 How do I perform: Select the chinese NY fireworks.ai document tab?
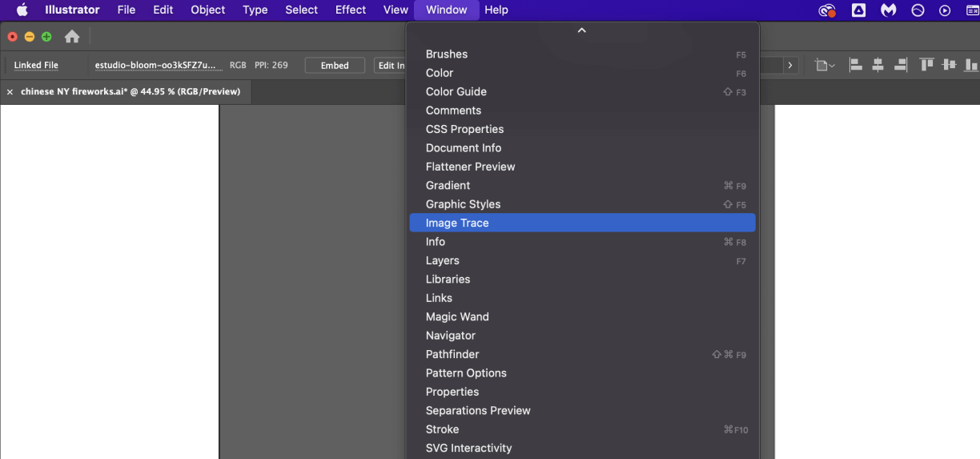[131, 91]
